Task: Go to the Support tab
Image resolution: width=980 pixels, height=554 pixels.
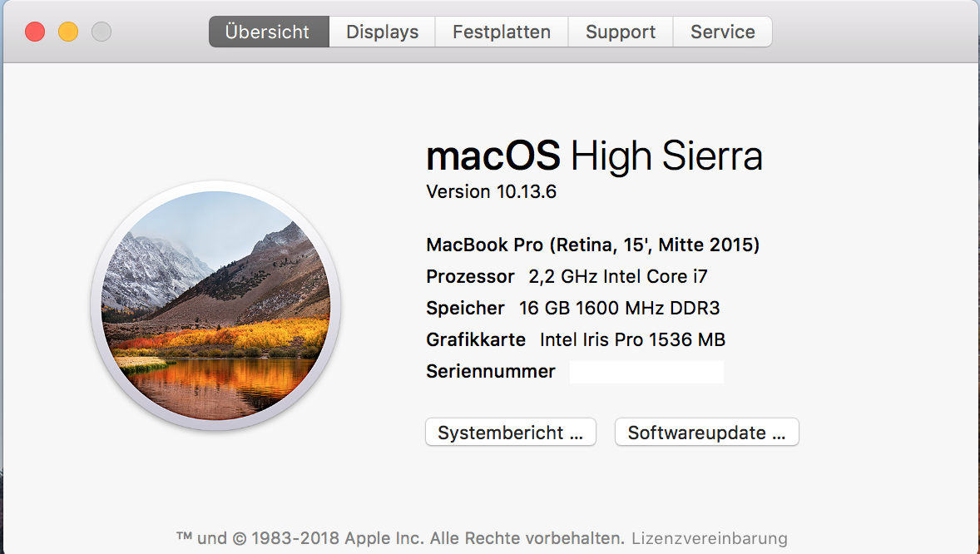Action: point(620,32)
